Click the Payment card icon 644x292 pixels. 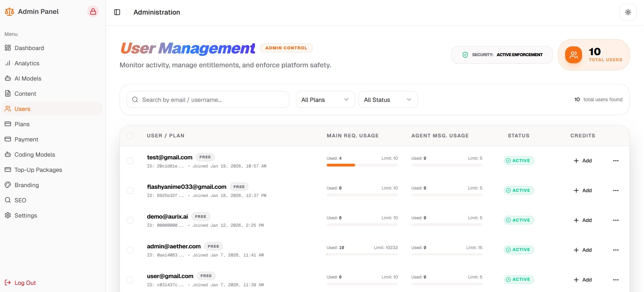click(x=8, y=139)
